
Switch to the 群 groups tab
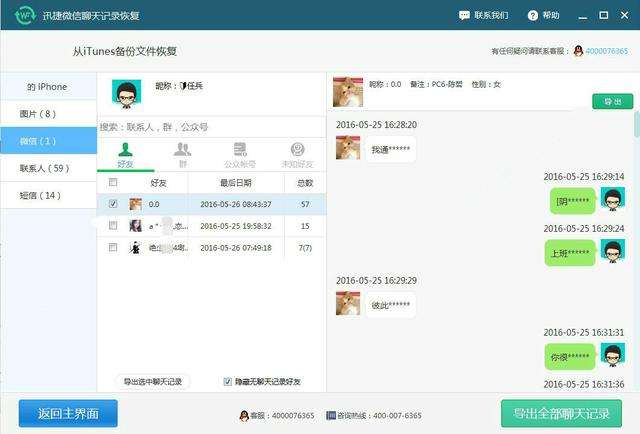[182, 155]
